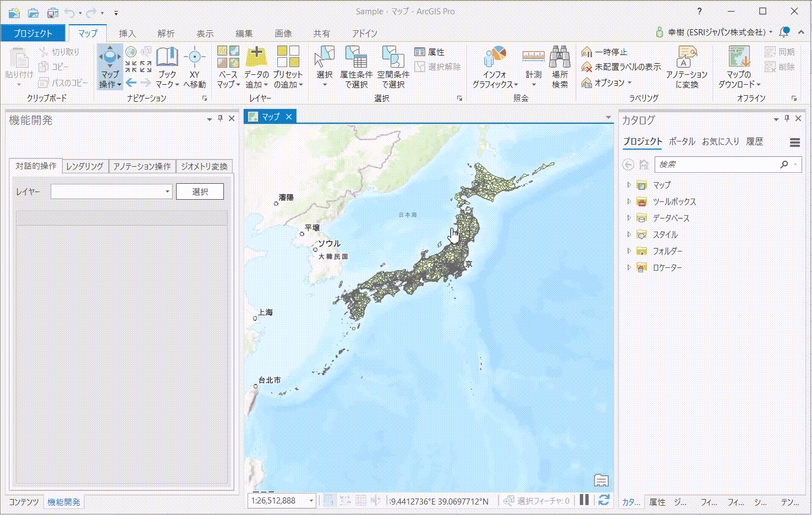The height and width of the screenshot is (515, 812).
Task: Expand the ツールボックス tree node
Action: pyautogui.click(x=629, y=201)
